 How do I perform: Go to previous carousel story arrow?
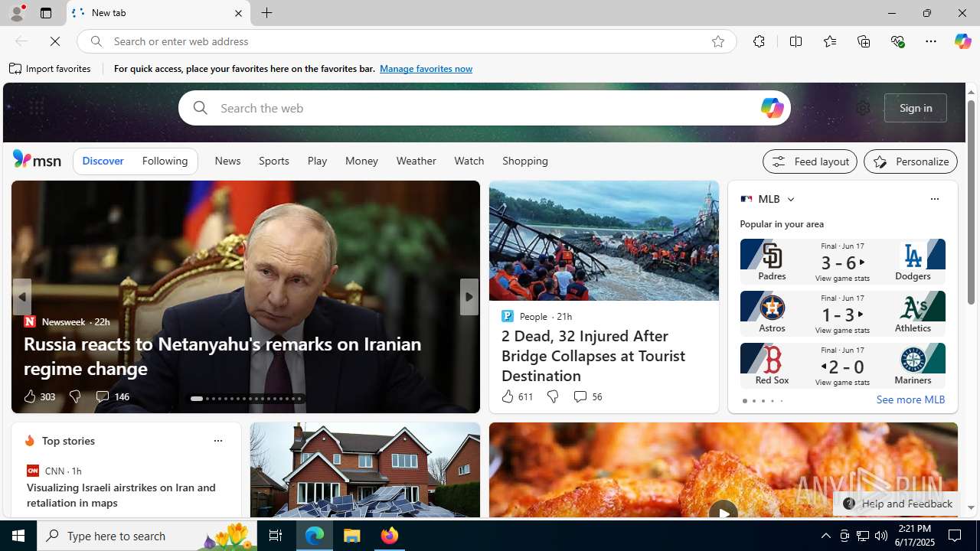pyautogui.click(x=21, y=297)
